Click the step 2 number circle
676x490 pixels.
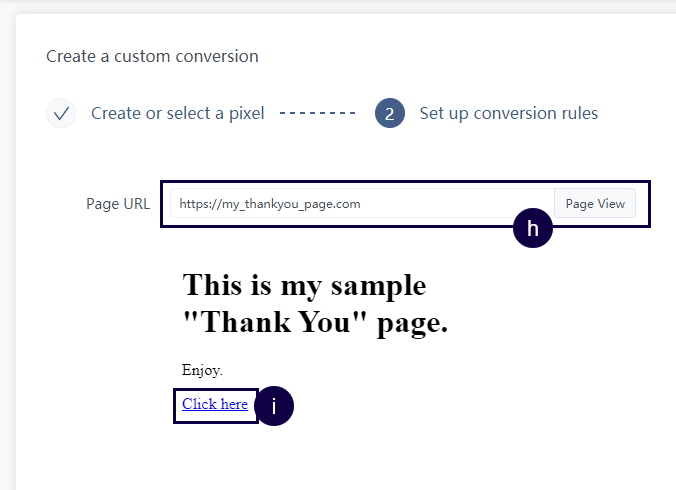point(389,113)
